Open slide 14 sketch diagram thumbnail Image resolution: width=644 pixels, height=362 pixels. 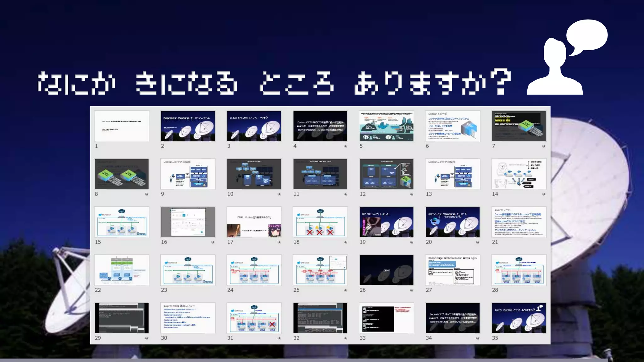point(519,174)
